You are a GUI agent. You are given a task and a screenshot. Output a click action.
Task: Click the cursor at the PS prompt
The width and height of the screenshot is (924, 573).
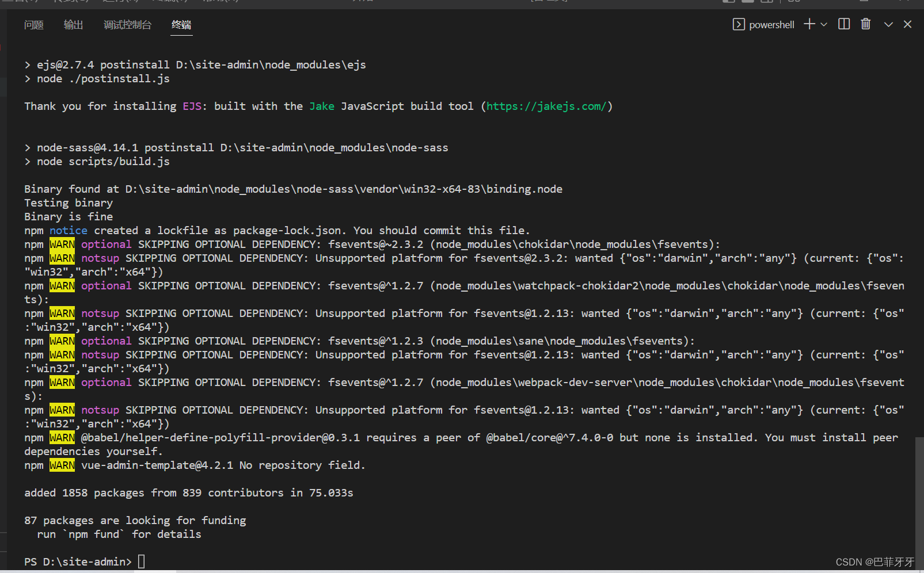[141, 561]
